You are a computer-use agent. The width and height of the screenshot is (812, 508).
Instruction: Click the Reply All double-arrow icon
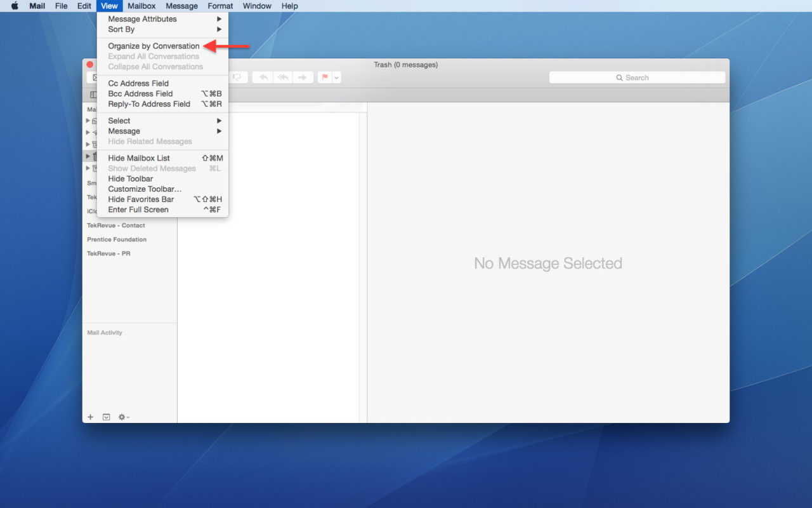283,77
